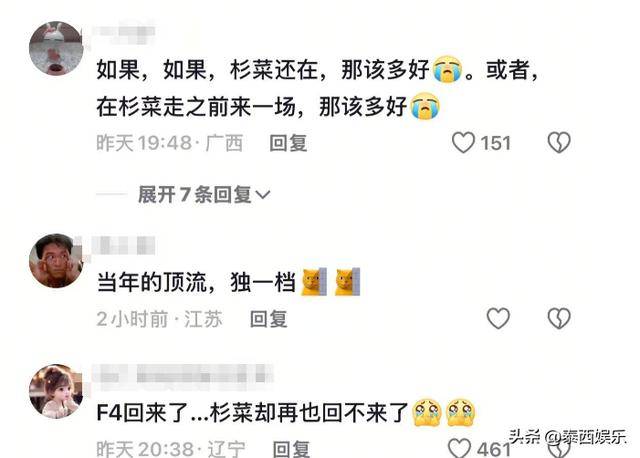Like the Liaoning comment with 461 likes

tap(460, 448)
